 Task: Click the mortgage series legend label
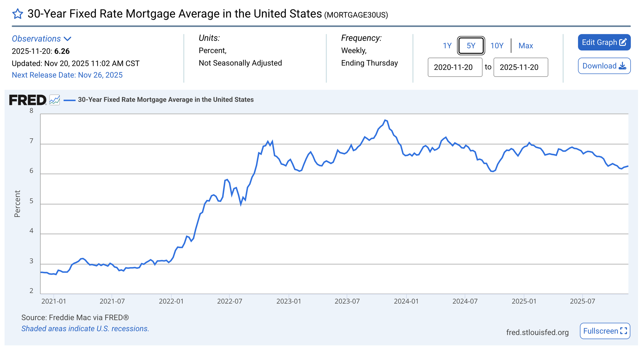tap(166, 100)
